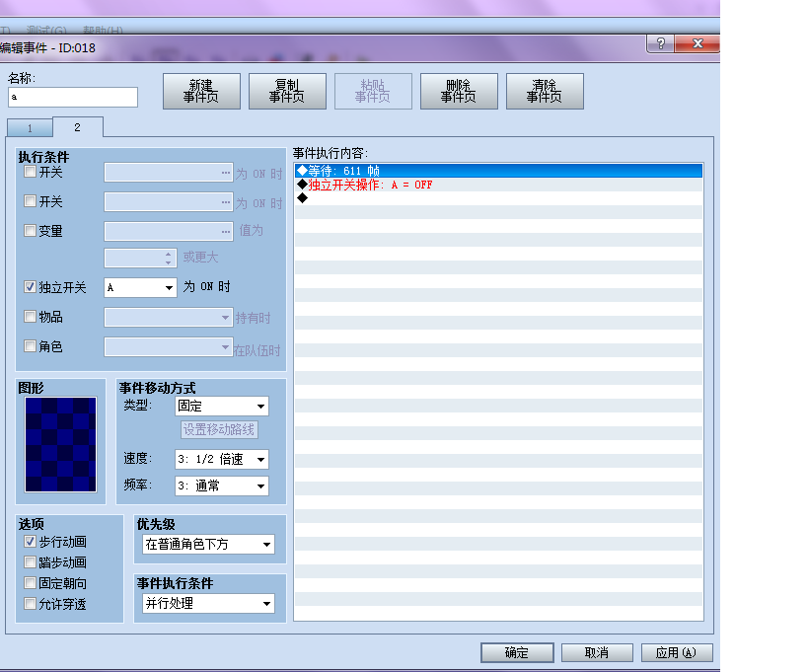808x672 pixels.
Task: Click the 图形 event graphic preview
Action: point(61,444)
